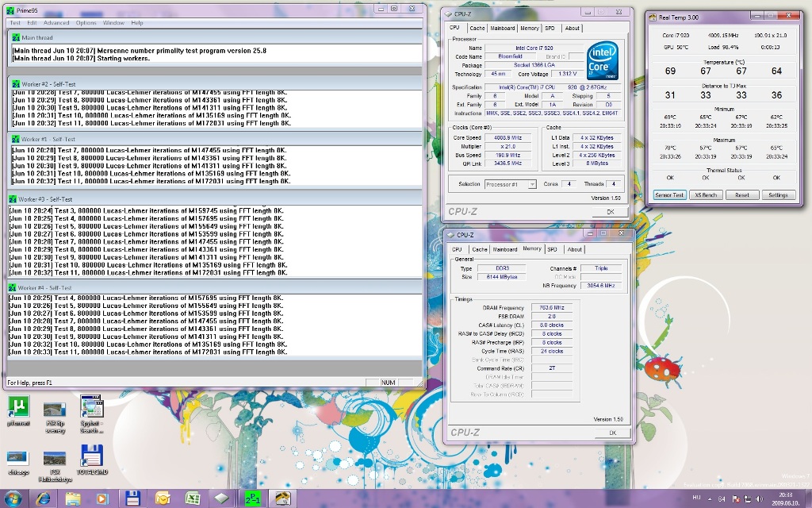Click Total Commander floppy icon in taskbar
Viewport: 812px width, 508px height.
(x=132, y=498)
